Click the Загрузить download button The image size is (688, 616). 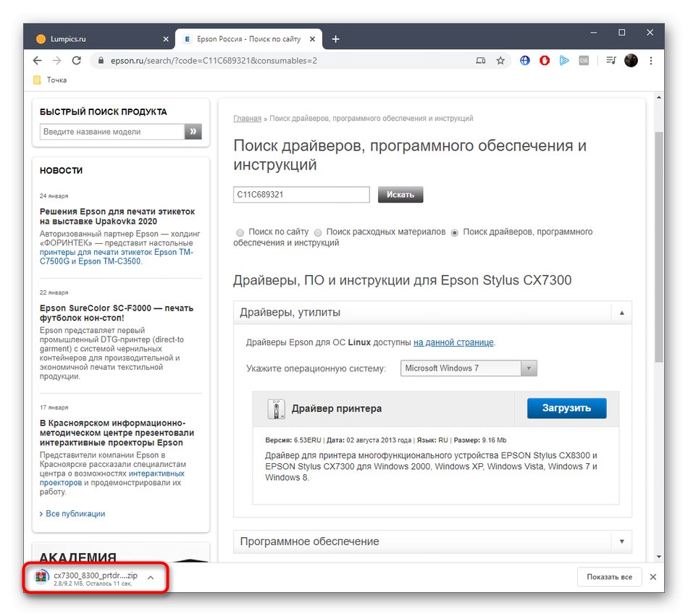(x=567, y=408)
